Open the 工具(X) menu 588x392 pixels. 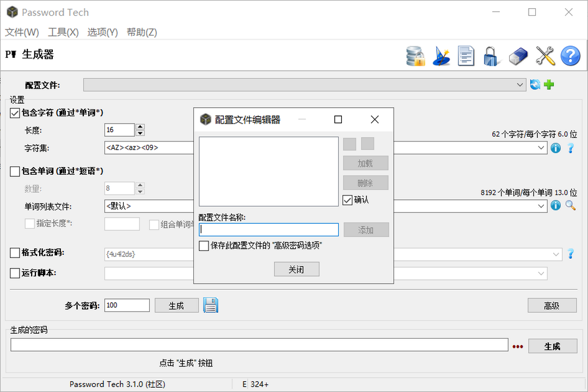(x=63, y=32)
